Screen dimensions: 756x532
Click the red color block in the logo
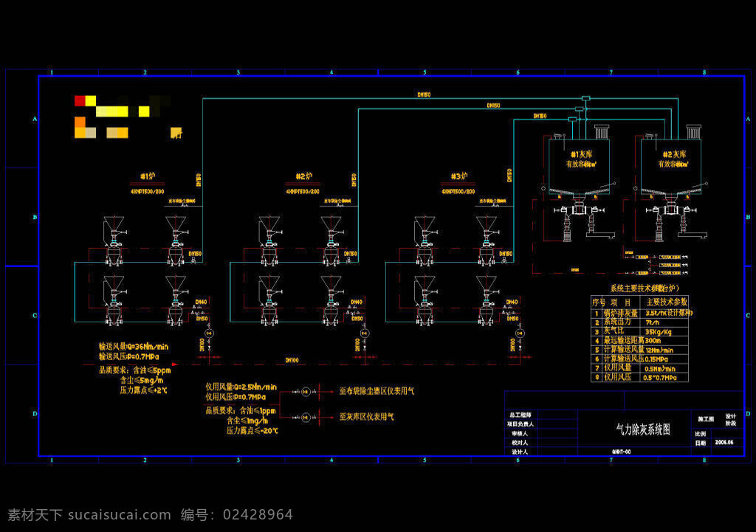tap(80, 100)
